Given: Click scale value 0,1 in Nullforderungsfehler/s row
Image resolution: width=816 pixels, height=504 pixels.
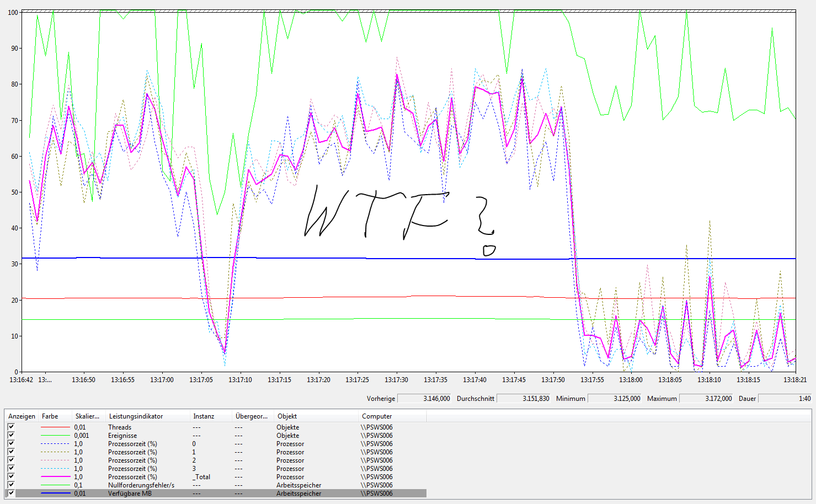Looking at the screenshot, I should click(x=78, y=485).
